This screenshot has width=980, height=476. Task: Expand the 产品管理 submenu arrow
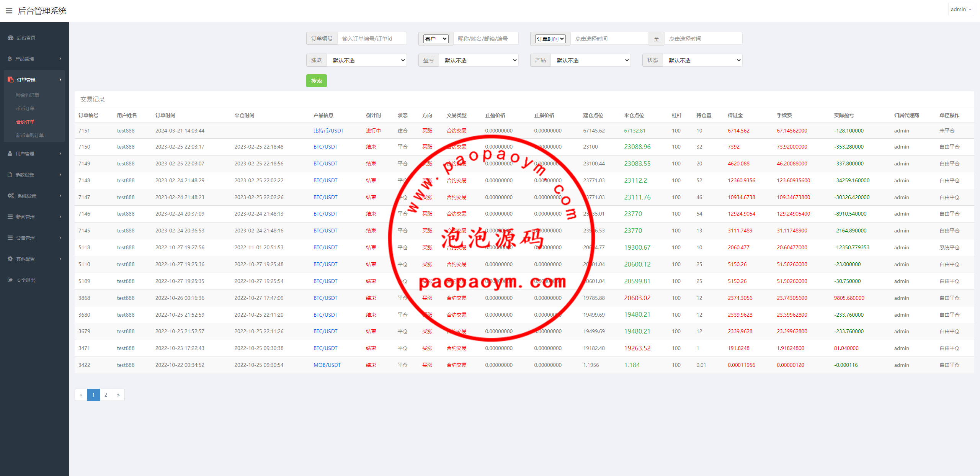[60, 59]
